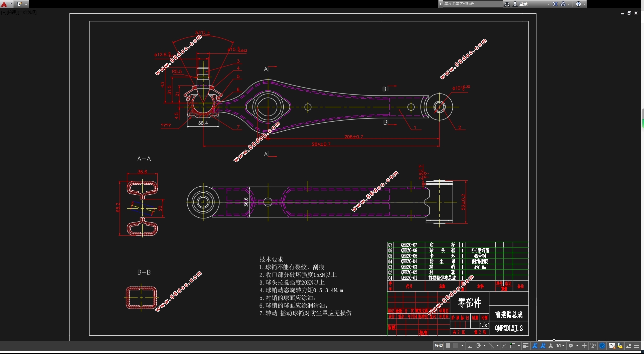Click annotation autoscale icon
Screen dimensions: 644x354
click(543, 346)
